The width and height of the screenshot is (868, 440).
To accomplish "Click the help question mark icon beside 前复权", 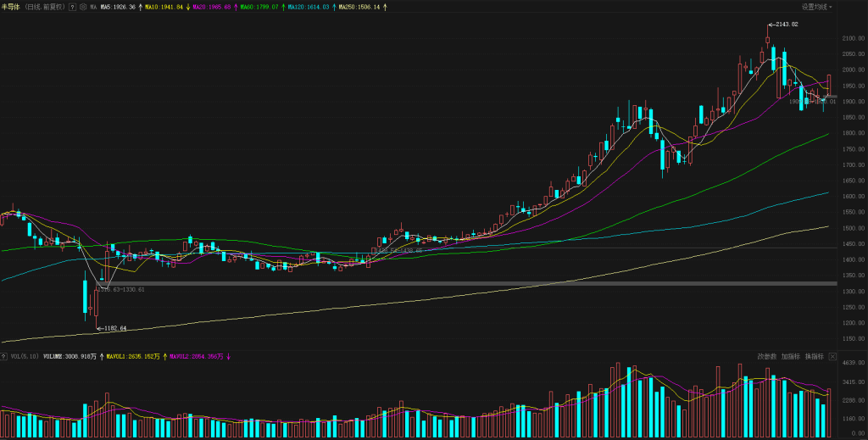I will [x=72, y=7].
